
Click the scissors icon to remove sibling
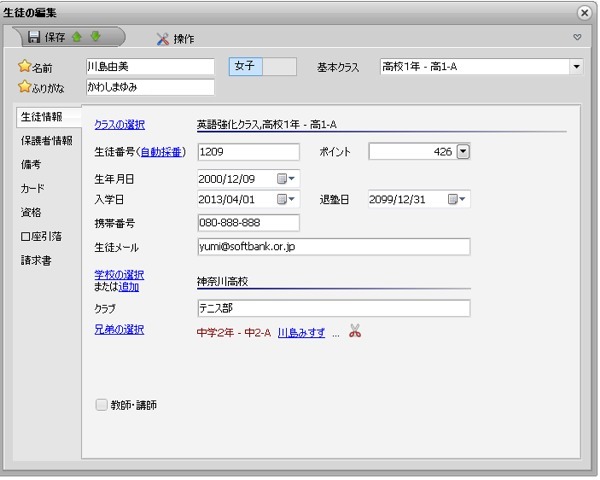pyautogui.click(x=355, y=331)
